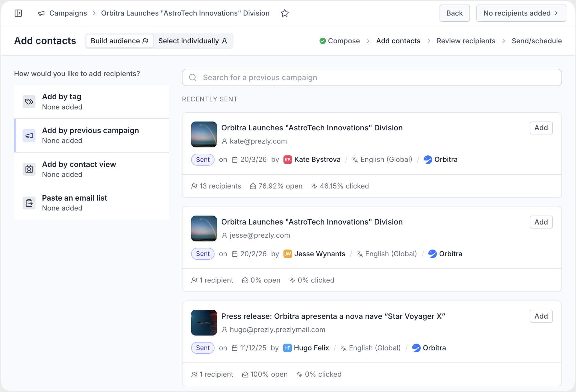Screen dimensions: 576x392
Task: Click the search magnifier icon
Action: (193, 78)
